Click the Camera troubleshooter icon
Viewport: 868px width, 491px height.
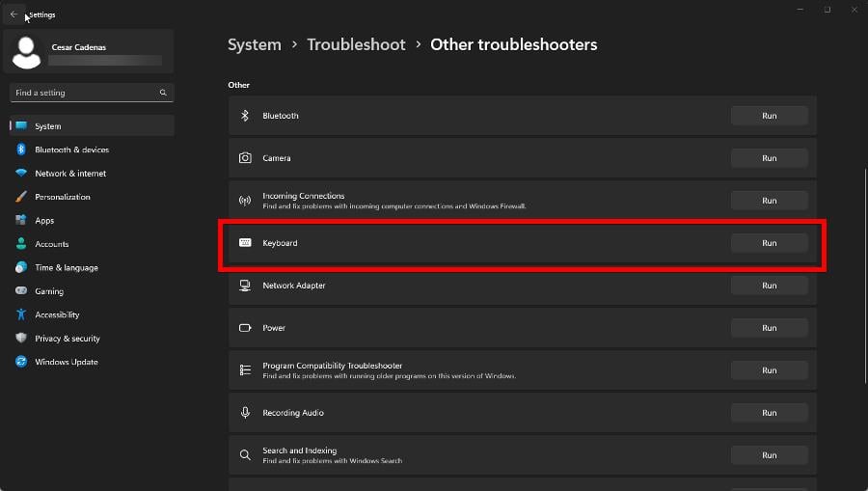(x=245, y=158)
